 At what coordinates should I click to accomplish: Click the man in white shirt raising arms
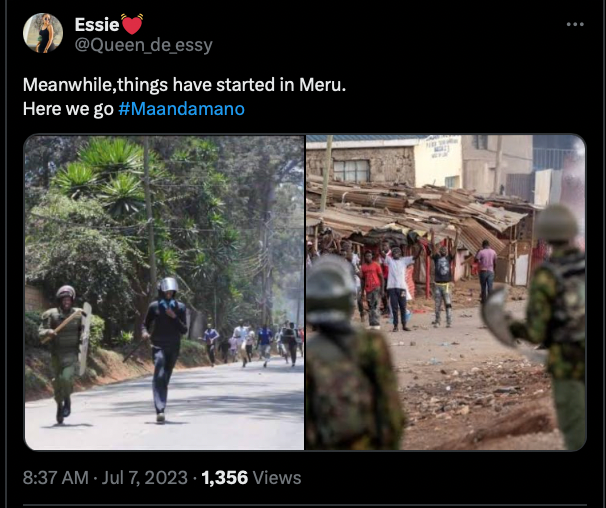pos(398,288)
